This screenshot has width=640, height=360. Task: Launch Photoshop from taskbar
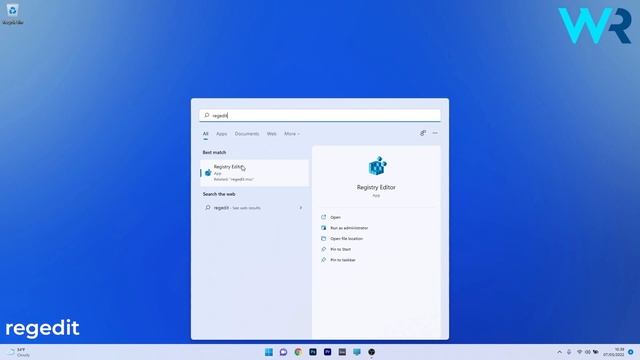pos(313,352)
